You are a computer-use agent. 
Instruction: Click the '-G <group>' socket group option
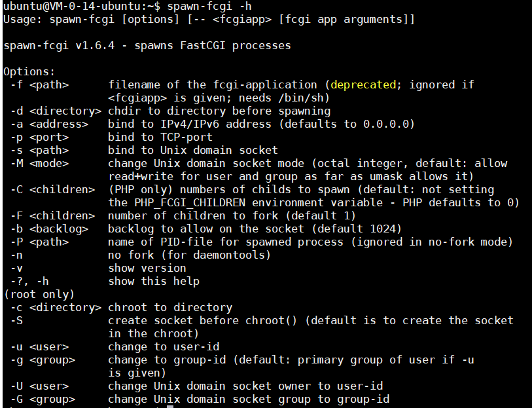(x=43, y=399)
